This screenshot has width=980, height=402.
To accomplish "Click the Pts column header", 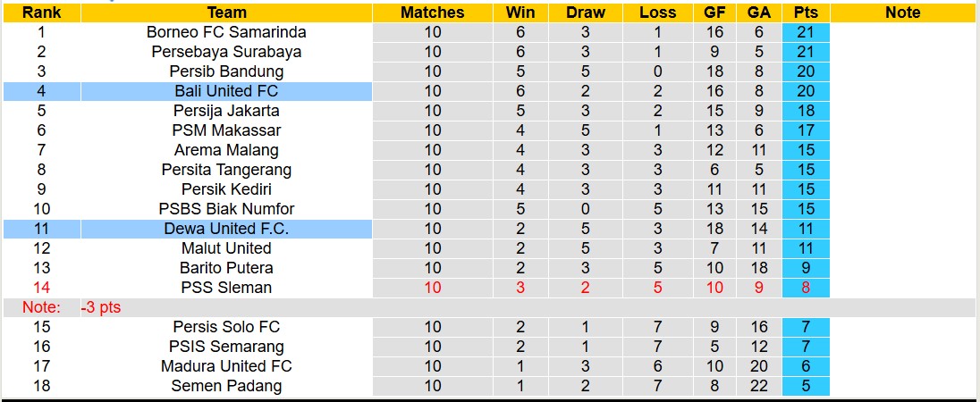I will (805, 13).
